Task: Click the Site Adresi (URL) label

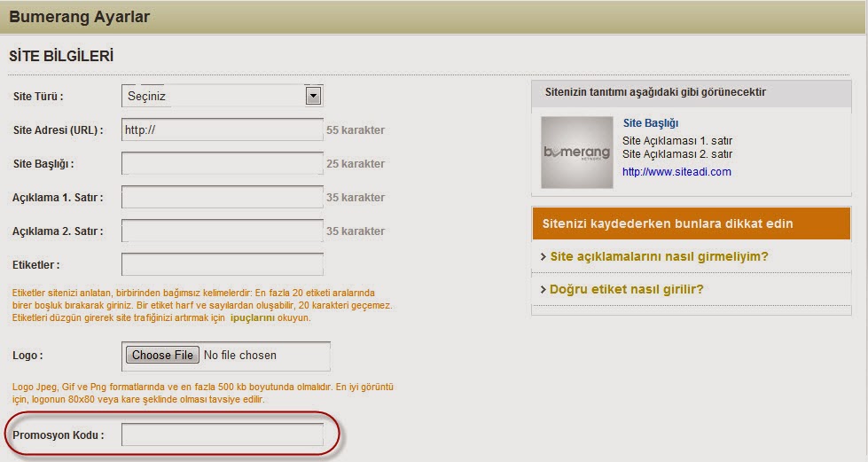Action: tap(59, 130)
